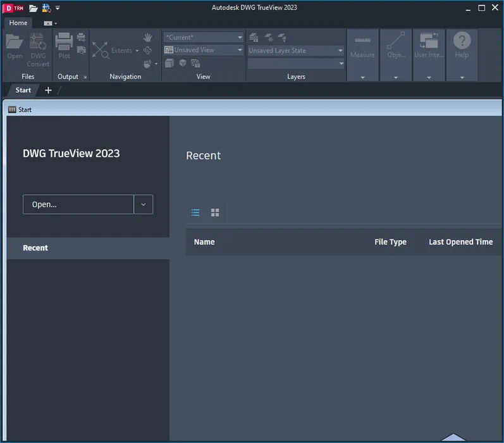This screenshot has height=443, width=504.
Task: Click the second layer tool icon
Action: 269,37
